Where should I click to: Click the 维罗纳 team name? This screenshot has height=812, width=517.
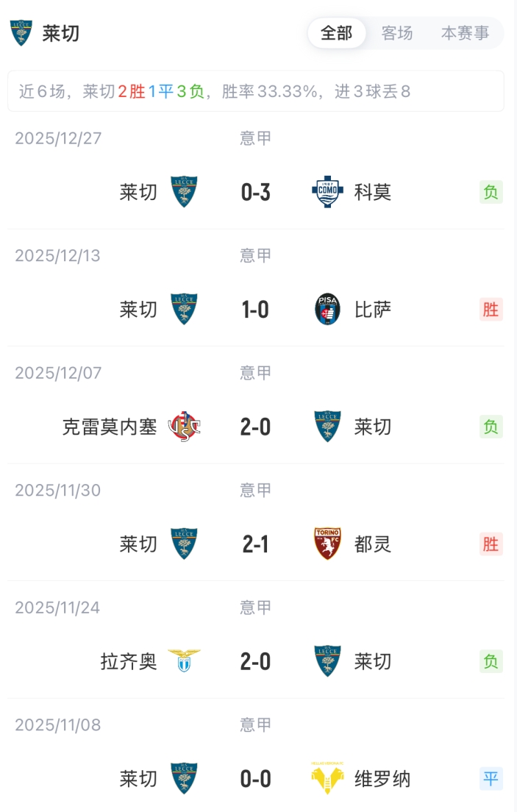382,779
